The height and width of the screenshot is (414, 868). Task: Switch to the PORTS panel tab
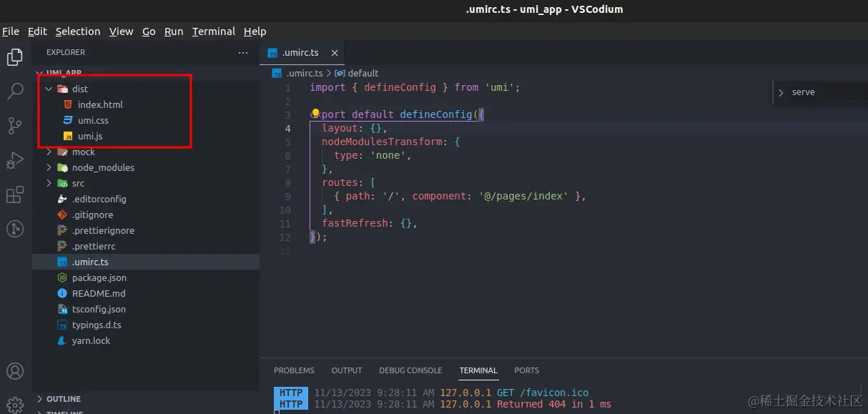[527, 370]
